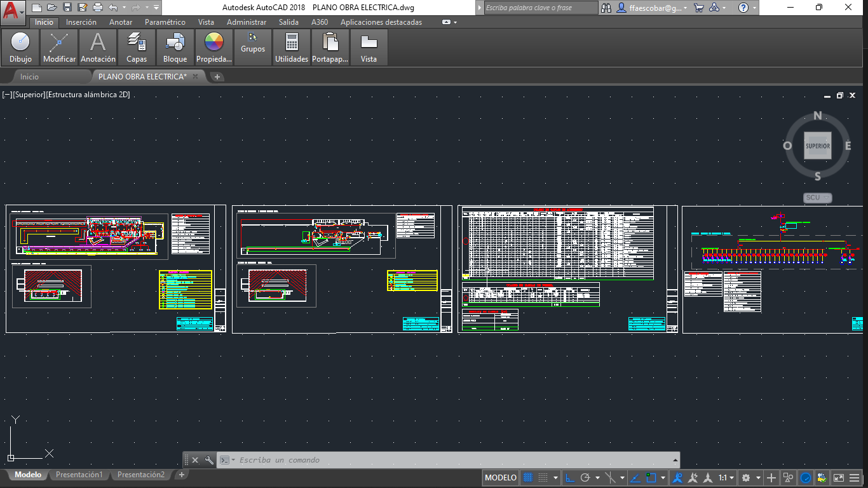Toggle the drawing grid display in status bar
The height and width of the screenshot is (488, 868).
[x=527, y=478]
